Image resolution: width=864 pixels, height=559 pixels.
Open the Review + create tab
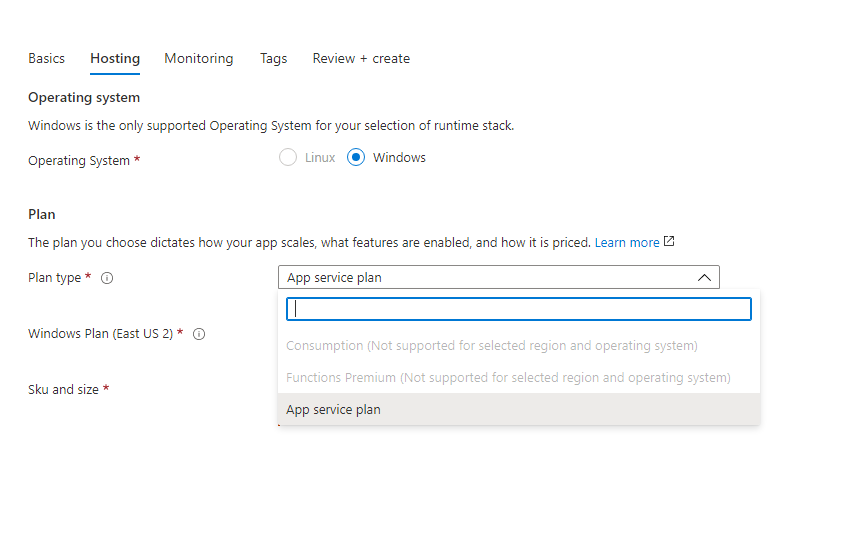coord(361,59)
